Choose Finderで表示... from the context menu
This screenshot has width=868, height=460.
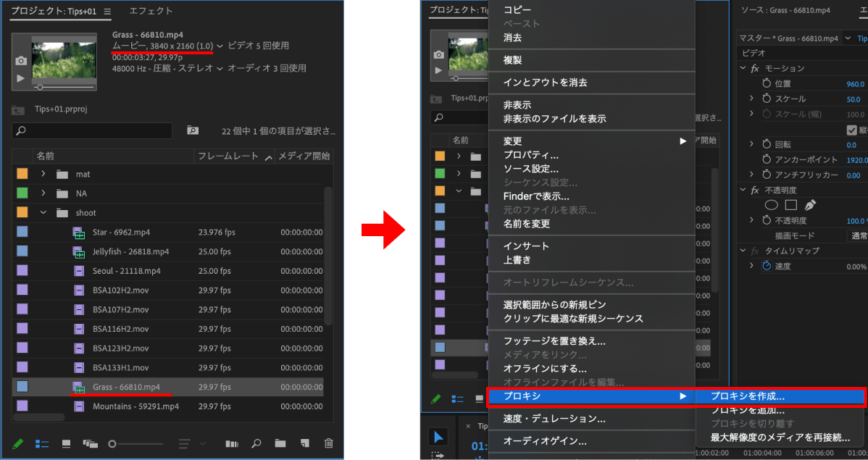pyautogui.click(x=536, y=196)
